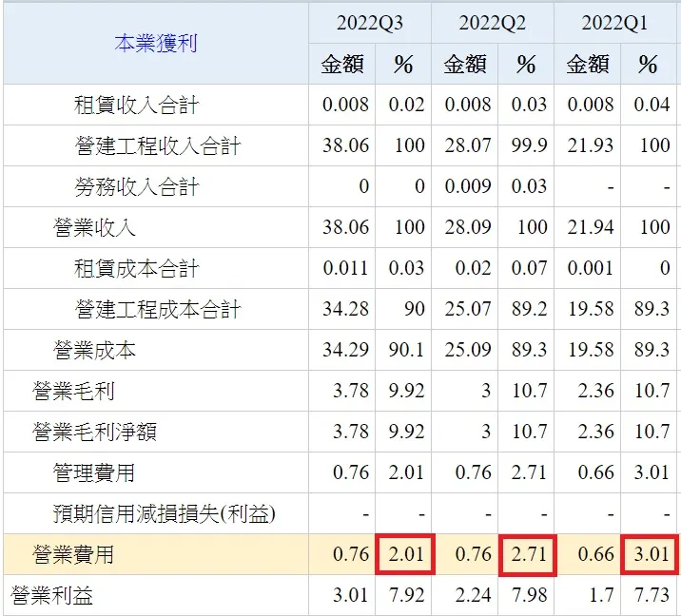Select 2022Q3 營業費用 percent 2.01
This screenshot has height=616, width=681.
[405, 554]
